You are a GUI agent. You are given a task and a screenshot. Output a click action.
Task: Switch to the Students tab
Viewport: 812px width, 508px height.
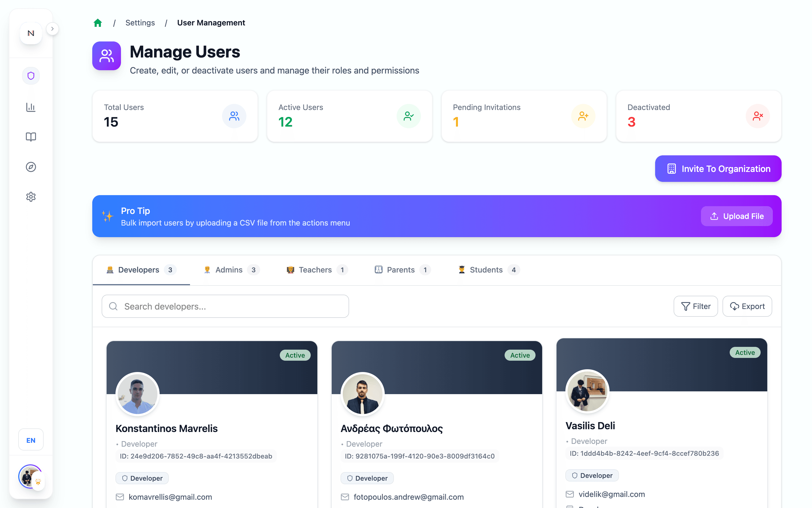click(489, 270)
